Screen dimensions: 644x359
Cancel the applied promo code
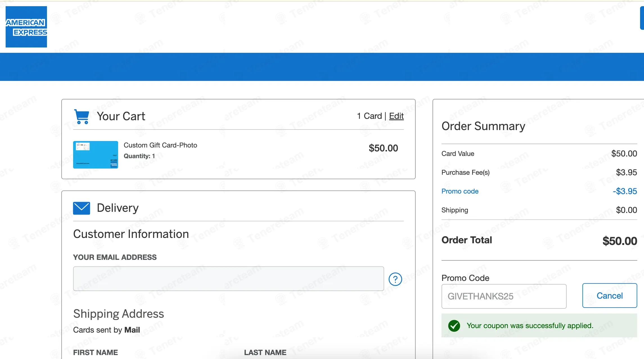click(609, 296)
